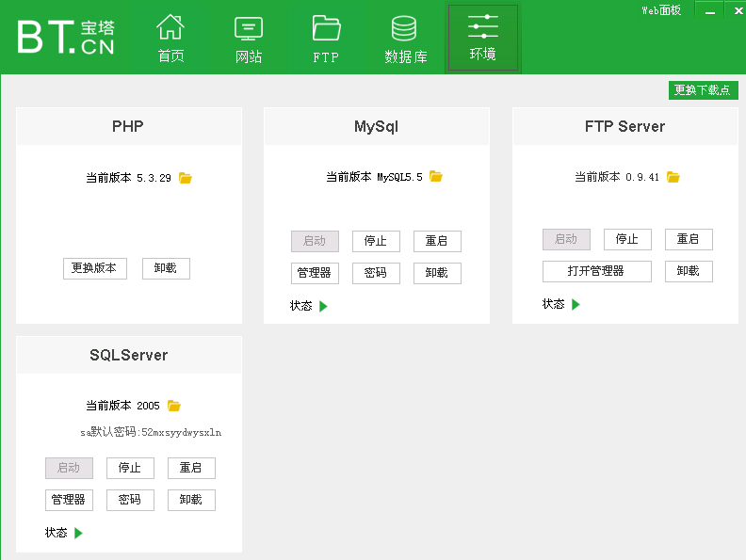Click the MySql panel title
The image size is (746, 560).
[377, 126]
